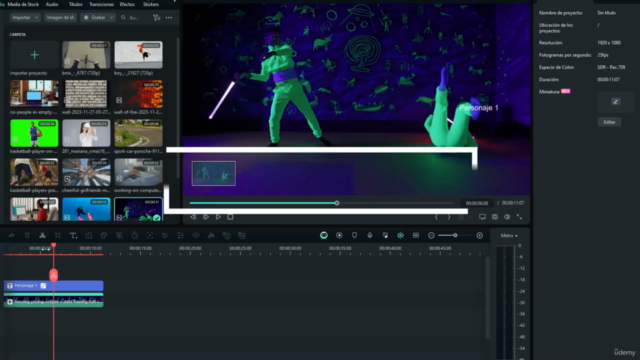The width and height of the screenshot is (640, 360).
Task: Select the text T tool in timeline toolbar
Action: (73, 236)
